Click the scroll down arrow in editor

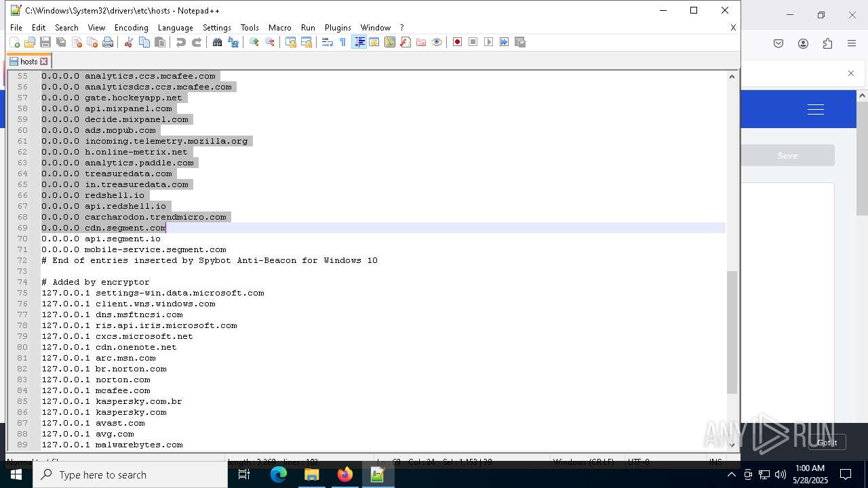[732, 445]
